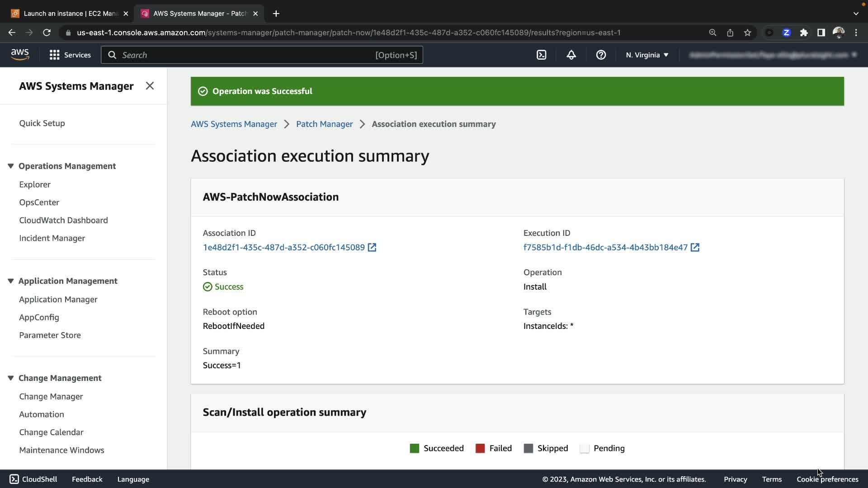Bookmark this page with star icon

pyautogui.click(x=747, y=33)
